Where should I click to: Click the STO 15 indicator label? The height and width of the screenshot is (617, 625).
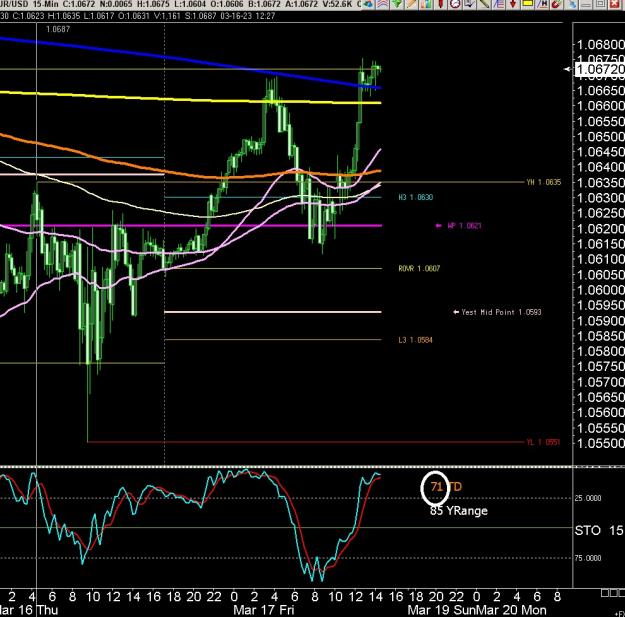[x=599, y=531]
